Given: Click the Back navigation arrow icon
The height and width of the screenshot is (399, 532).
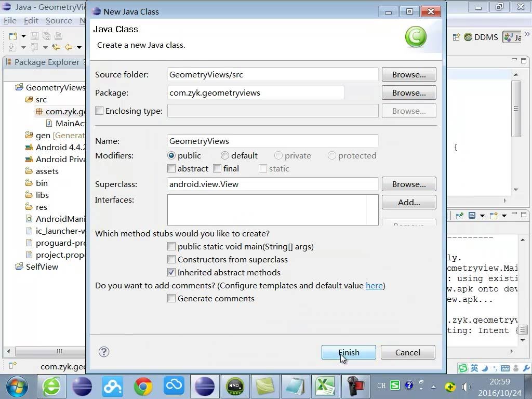Looking at the screenshot, I should [69, 47].
